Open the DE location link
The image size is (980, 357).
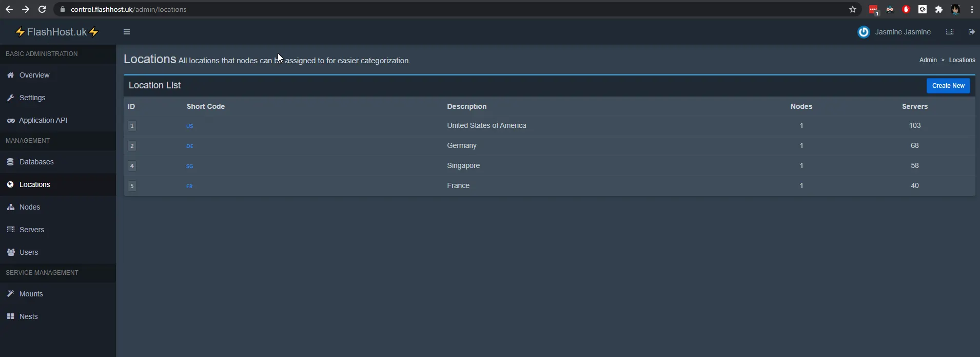pyautogui.click(x=189, y=146)
